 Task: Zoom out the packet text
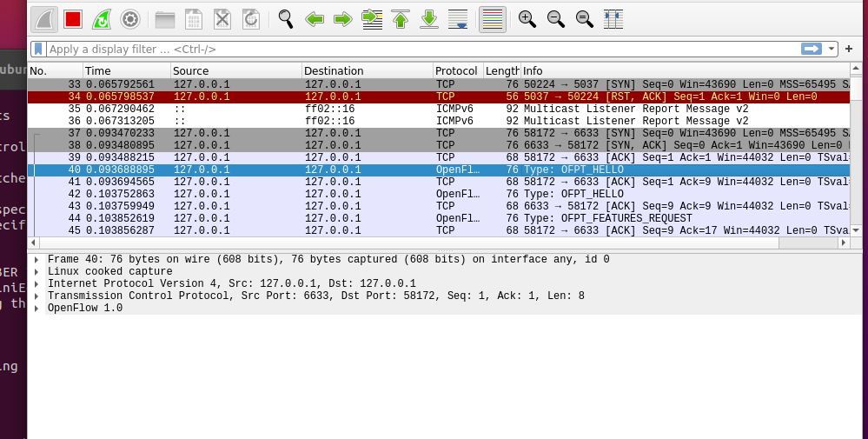pos(556,19)
